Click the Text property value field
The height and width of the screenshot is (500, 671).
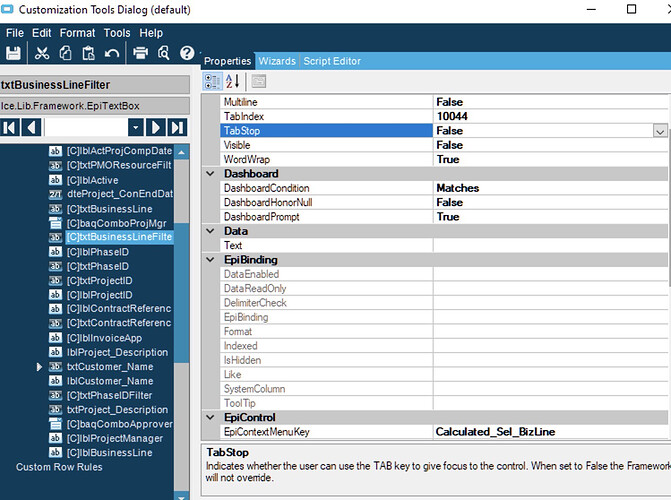pyautogui.click(x=550, y=246)
